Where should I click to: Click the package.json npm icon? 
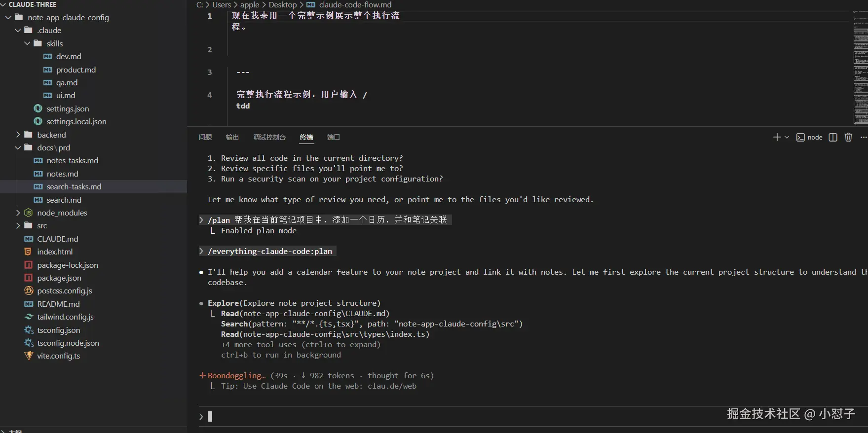(x=29, y=278)
